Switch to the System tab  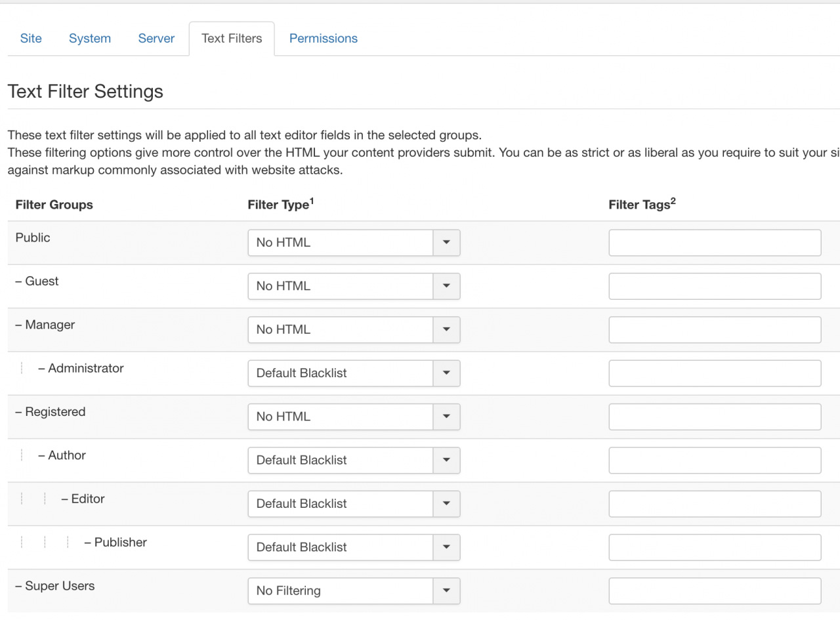[x=90, y=39]
